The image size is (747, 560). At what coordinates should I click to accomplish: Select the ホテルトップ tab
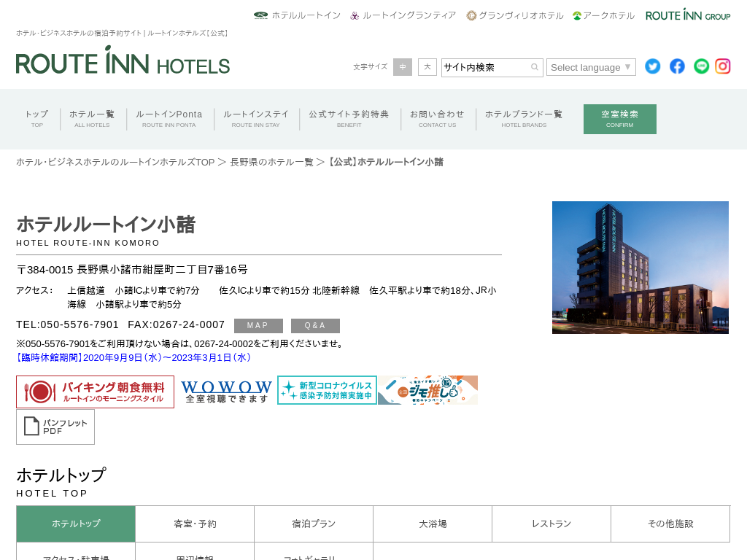pyautogui.click(x=76, y=524)
